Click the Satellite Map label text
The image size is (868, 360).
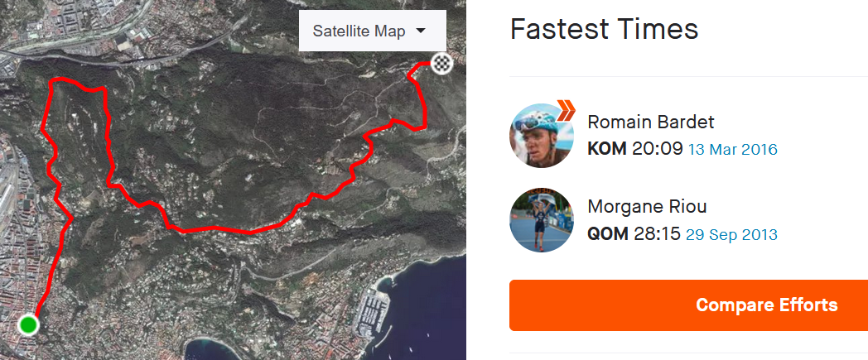tap(359, 31)
